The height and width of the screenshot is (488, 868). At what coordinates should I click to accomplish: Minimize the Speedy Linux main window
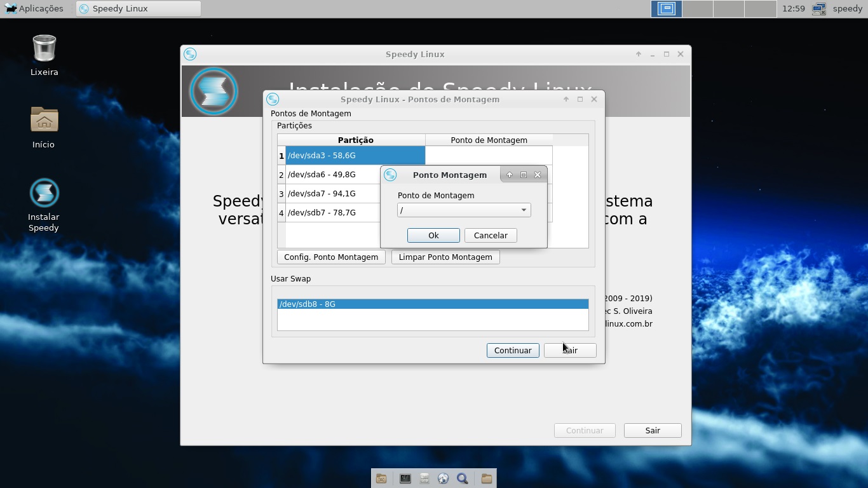pyautogui.click(x=653, y=54)
